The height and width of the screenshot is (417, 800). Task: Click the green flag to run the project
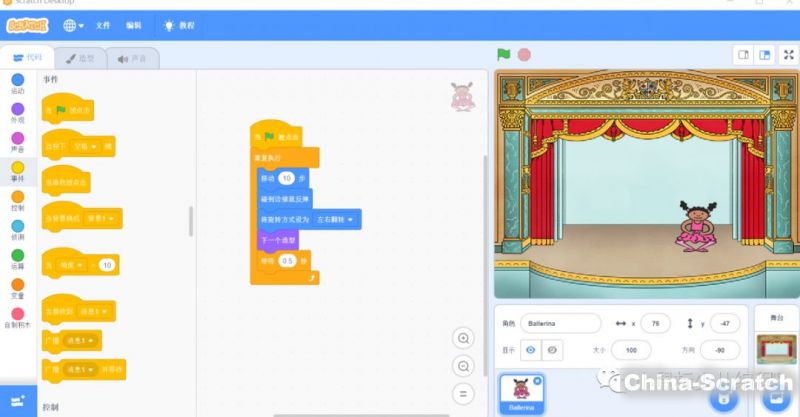click(504, 55)
